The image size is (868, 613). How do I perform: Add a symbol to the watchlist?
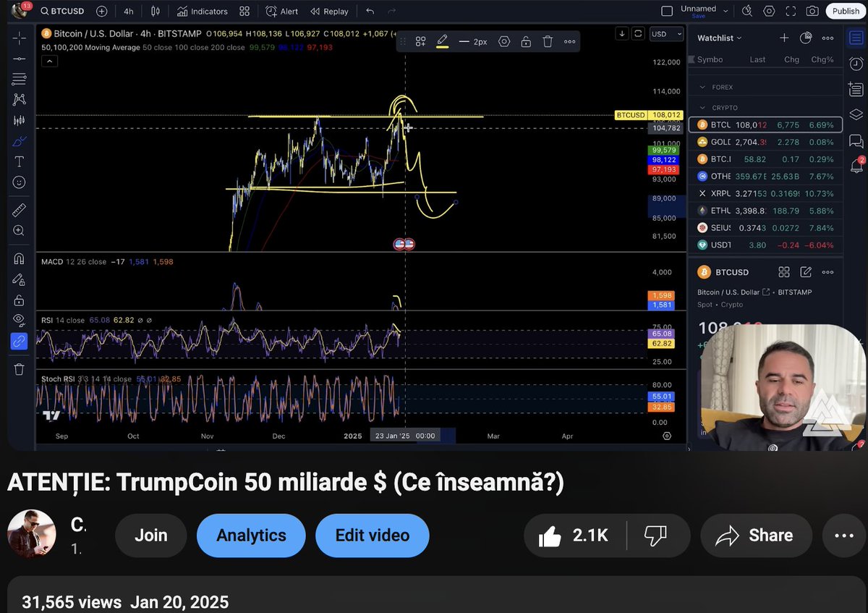[x=784, y=38]
